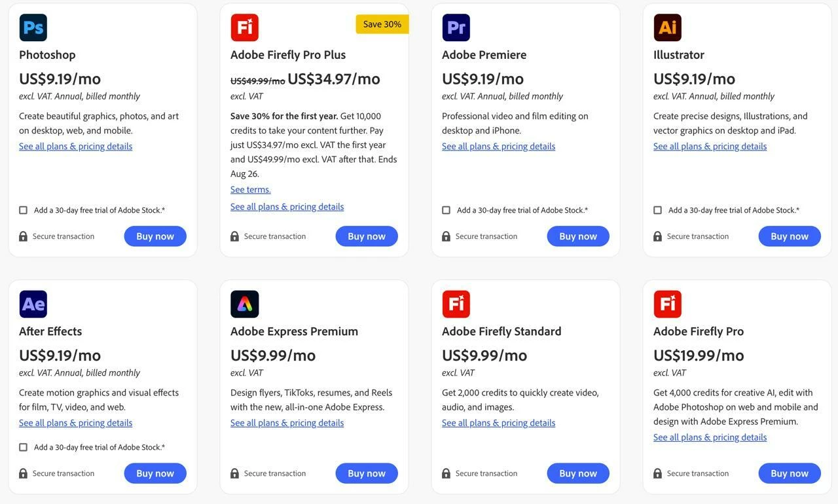
Task: Click the Photoshop Ps app icon
Action: pyautogui.click(x=33, y=27)
